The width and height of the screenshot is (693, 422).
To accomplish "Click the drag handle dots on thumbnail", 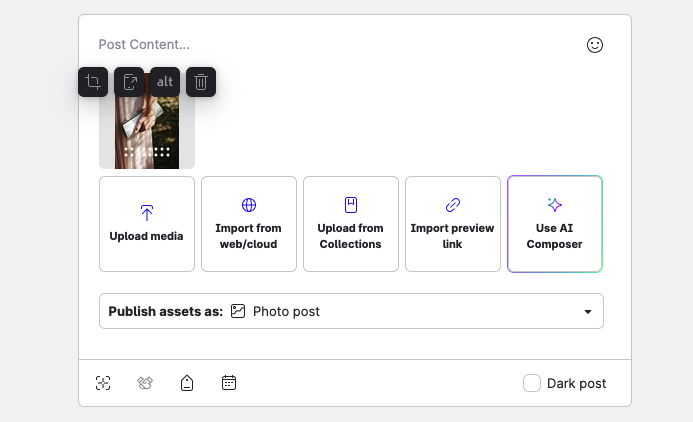I will 147,153.
